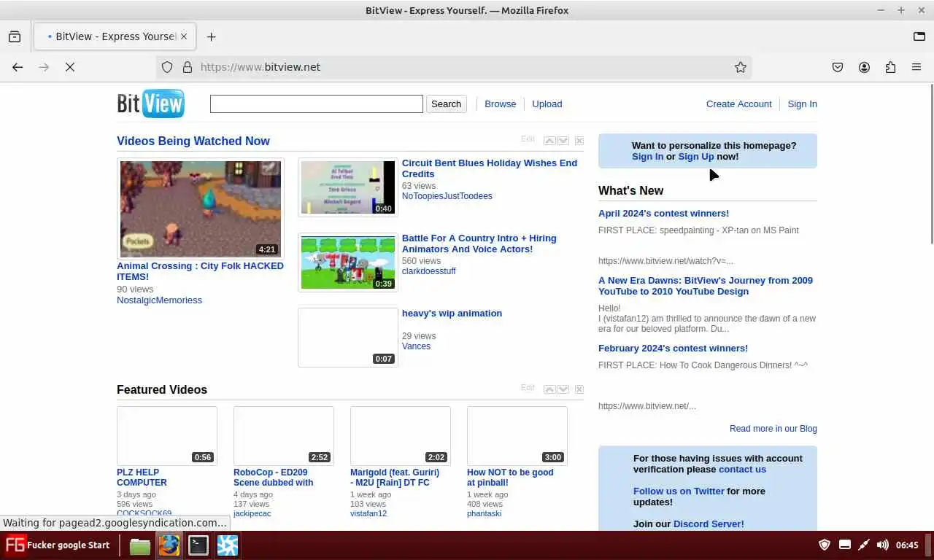
Task: Click the site padlock icon
Action: [188, 67]
